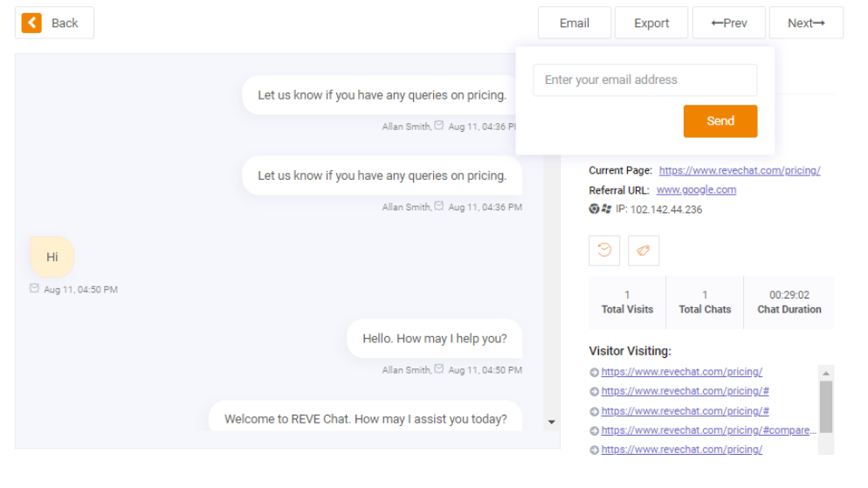Click the Export button
This screenshot has width=868, height=488.
coord(651,23)
